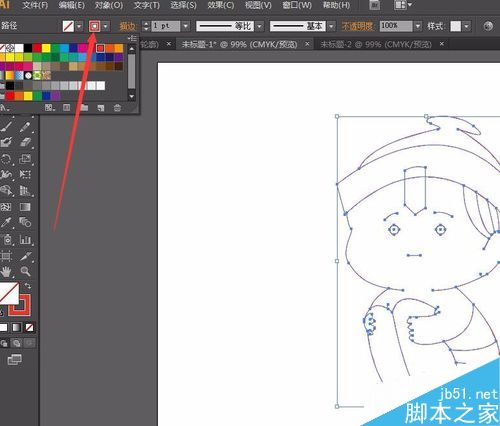The width and height of the screenshot is (500, 426).
Task: Switch to the 未标题-2 document tab
Action: 376,44
